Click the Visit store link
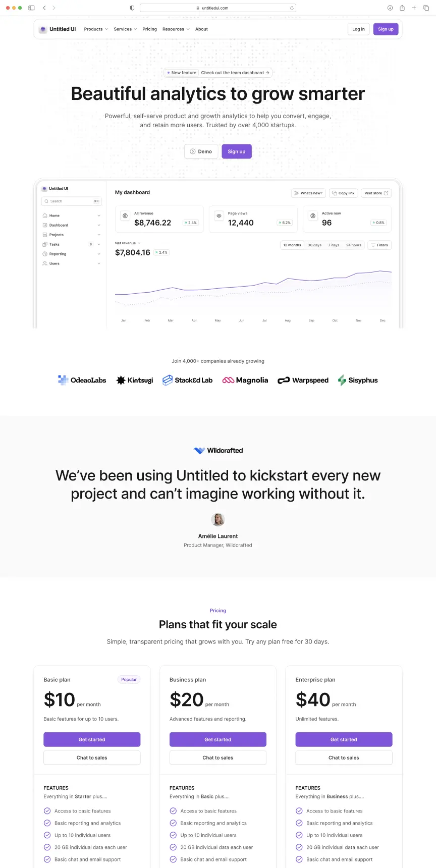The image size is (436, 868). click(376, 193)
